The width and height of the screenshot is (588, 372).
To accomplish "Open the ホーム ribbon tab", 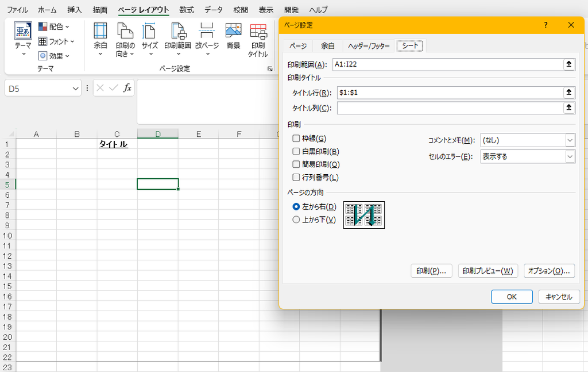I will [47, 10].
